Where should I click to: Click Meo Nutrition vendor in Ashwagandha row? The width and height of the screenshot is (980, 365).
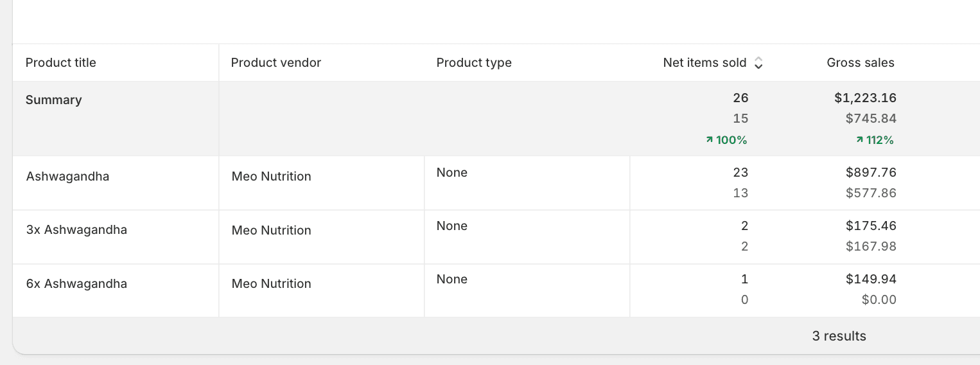coord(272,176)
